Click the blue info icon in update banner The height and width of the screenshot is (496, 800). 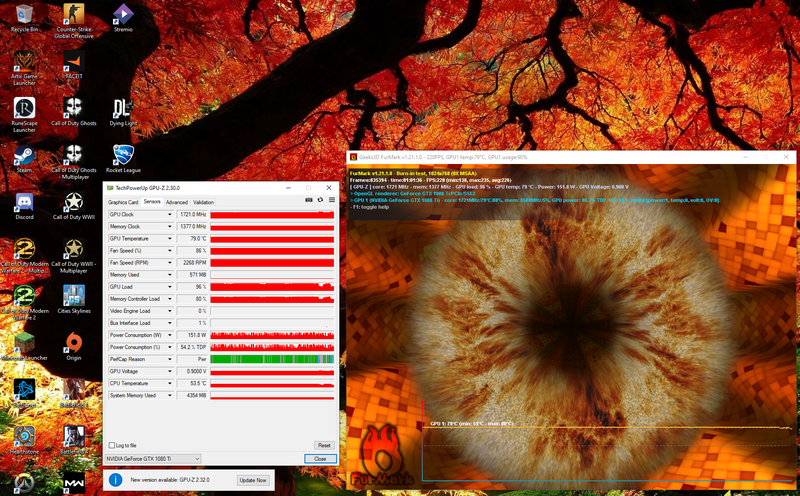(x=116, y=480)
